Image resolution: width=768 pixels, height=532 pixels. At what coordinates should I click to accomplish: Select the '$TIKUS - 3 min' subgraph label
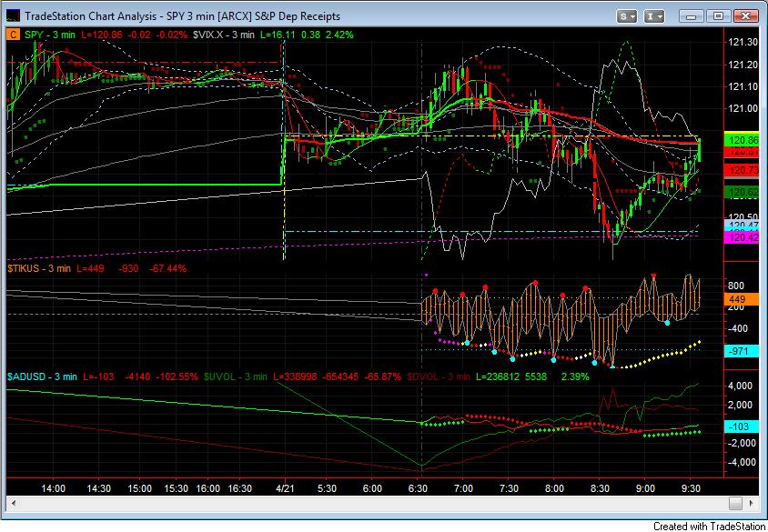[39, 268]
